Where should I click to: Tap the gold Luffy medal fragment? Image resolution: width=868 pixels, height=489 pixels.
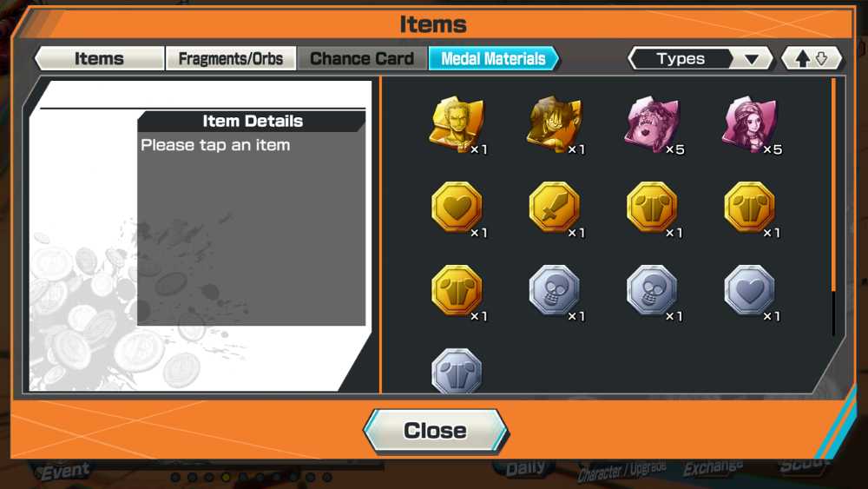(x=554, y=124)
